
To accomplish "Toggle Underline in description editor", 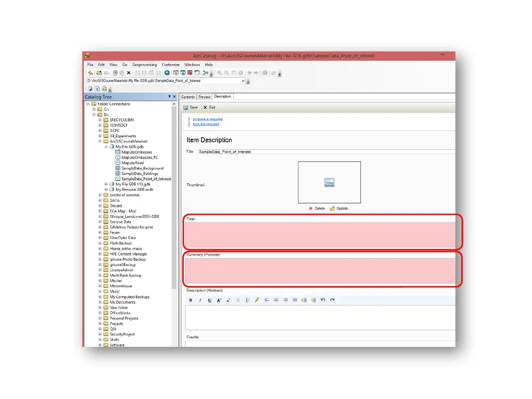I will point(210,300).
